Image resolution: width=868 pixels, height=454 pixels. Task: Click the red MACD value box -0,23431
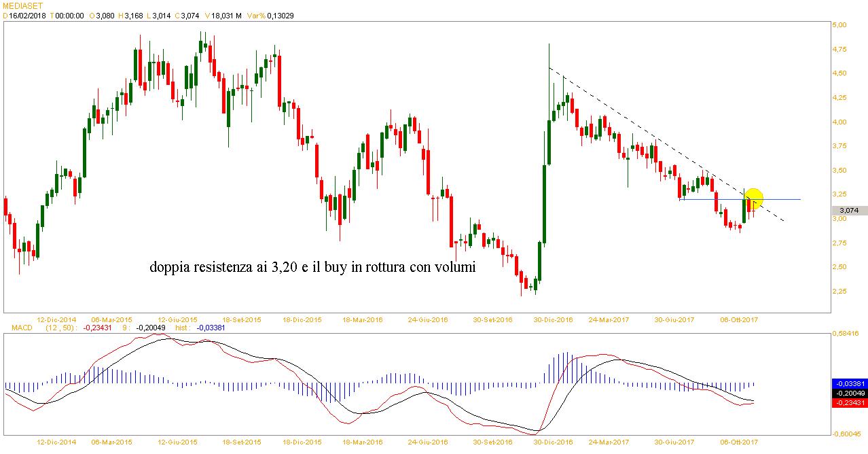[x=849, y=403]
